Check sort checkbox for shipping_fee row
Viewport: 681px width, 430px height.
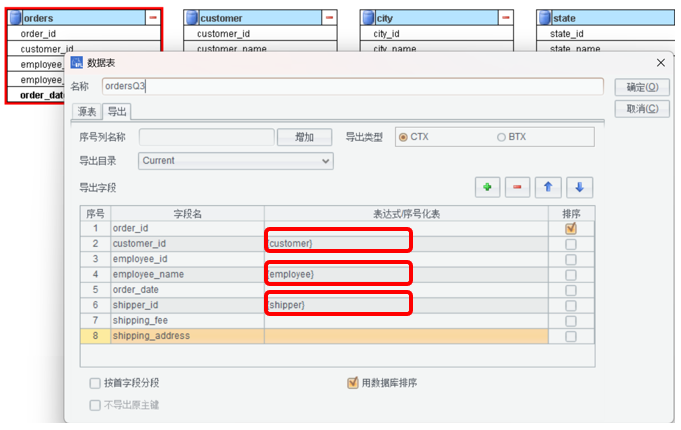[x=571, y=321]
